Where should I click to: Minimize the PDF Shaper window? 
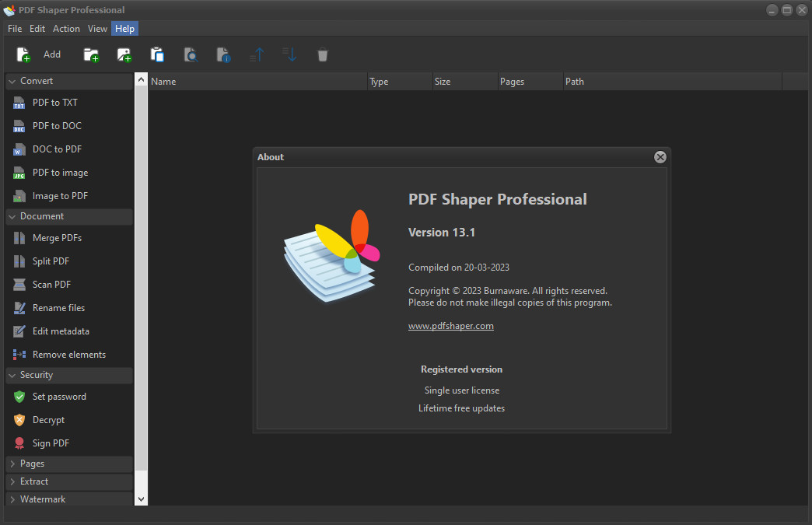point(772,10)
